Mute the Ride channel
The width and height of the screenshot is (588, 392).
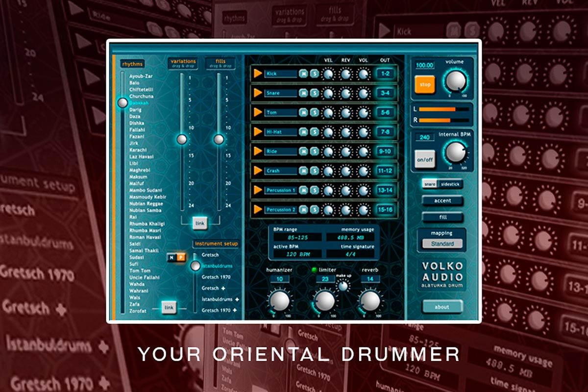tap(304, 152)
